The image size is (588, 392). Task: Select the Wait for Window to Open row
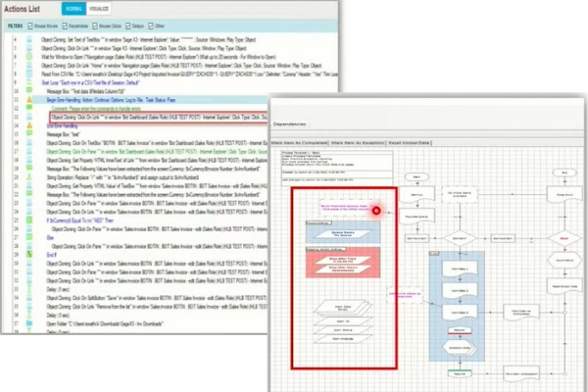click(x=159, y=57)
